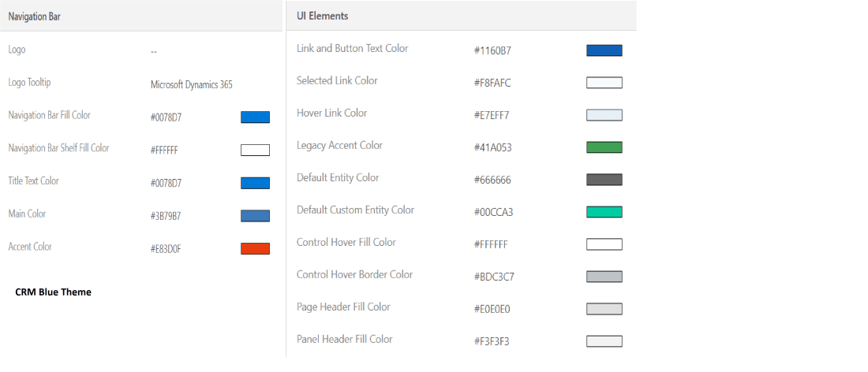Click the Navigation Bar Fill Color swatch
This screenshot has height=372, width=868.
coord(255,117)
